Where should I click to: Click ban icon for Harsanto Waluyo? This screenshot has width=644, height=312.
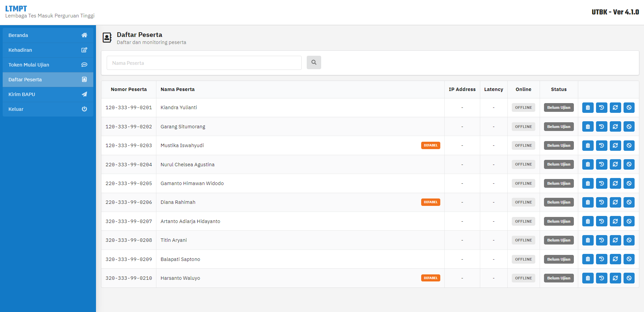(629, 278)
